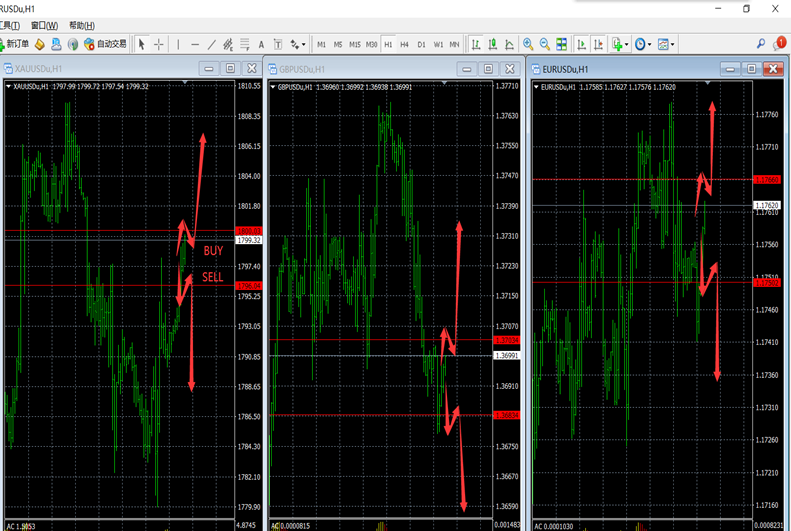Image resolution: width=791 pixels, height=531 pixels.
Task: Toggle AutoTrading (自动交易)
Action: point(105,44)
